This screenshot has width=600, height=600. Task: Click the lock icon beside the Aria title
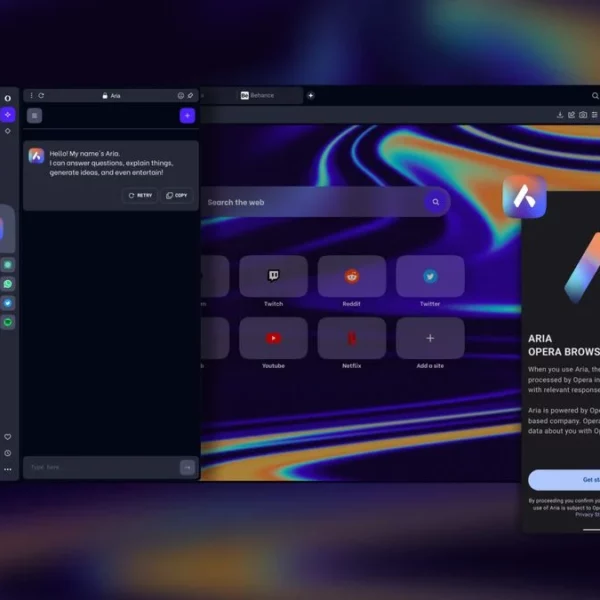pyautogui.click(x=105, y=96)
